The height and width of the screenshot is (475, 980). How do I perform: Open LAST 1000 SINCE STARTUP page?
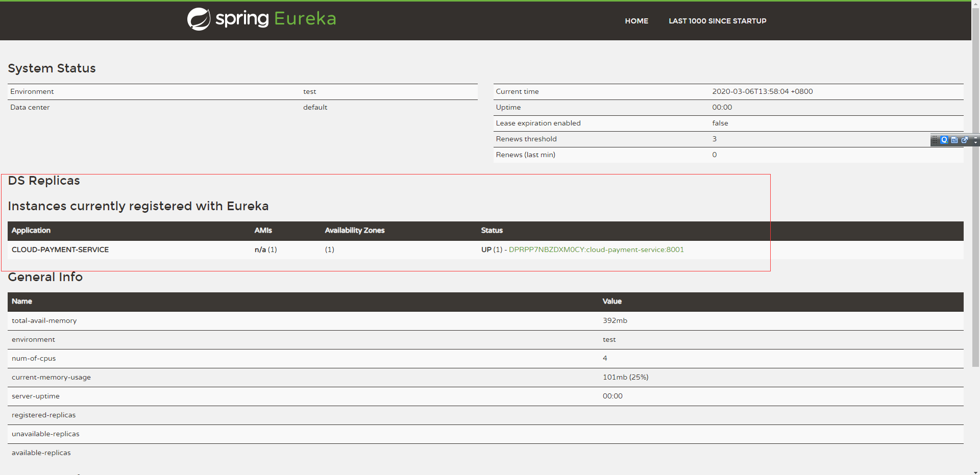click(717, 21)
